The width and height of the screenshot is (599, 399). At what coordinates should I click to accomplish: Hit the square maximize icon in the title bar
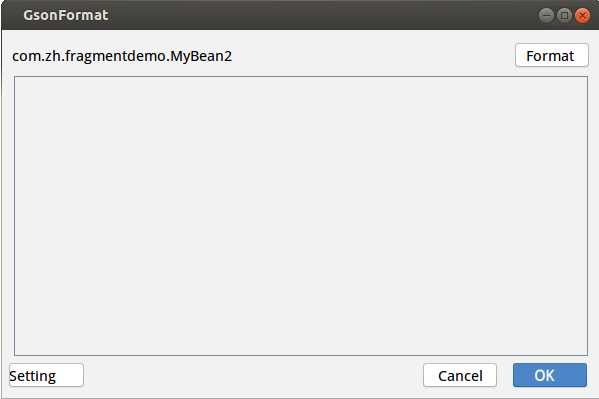click(564, 15)
